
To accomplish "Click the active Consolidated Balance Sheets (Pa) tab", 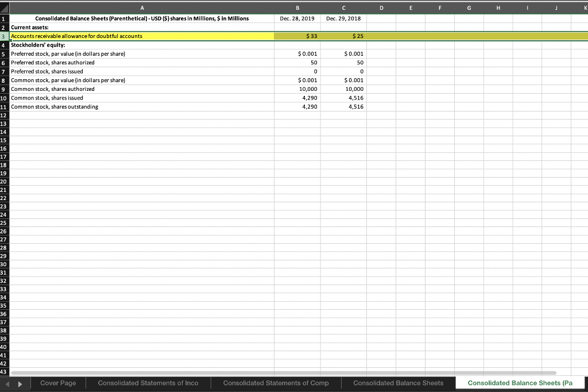I will click(520, 383).
